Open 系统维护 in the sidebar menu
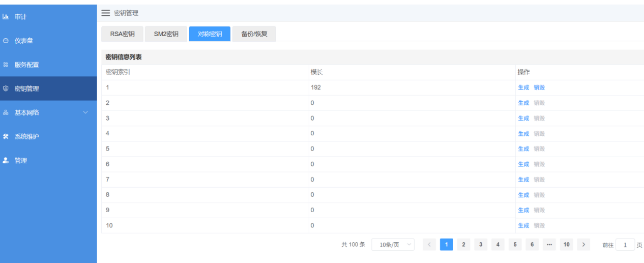This screenshot has height=263, width=644. (48, 136)
